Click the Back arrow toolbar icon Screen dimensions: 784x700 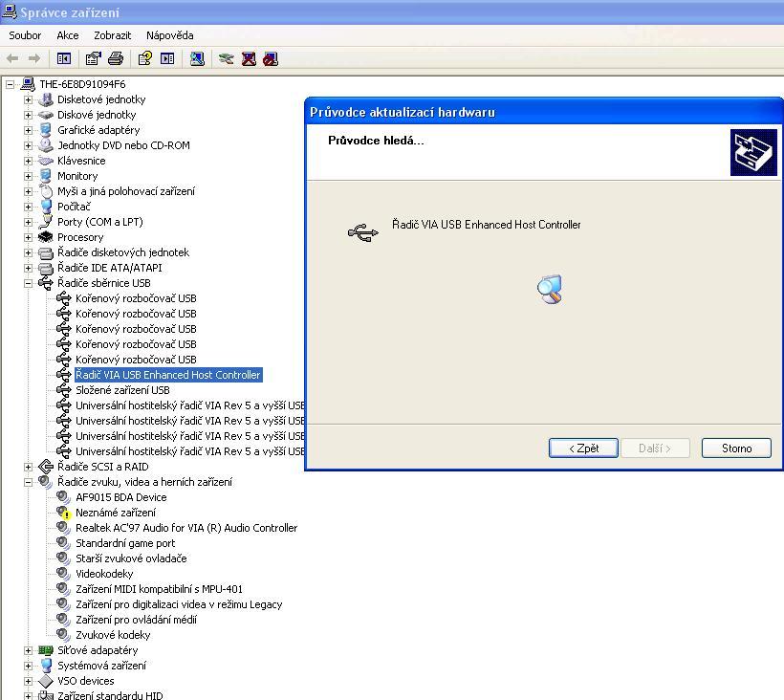pyautogui.click(x=12, y=59)
